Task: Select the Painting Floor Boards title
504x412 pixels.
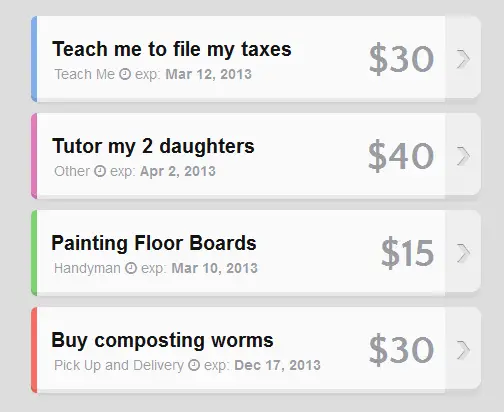Action: pos(154,243)
